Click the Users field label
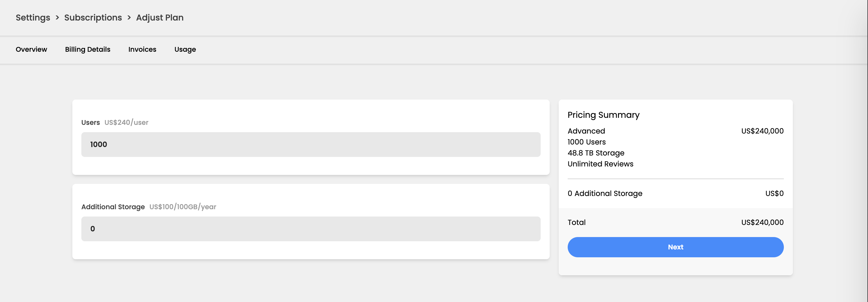The height and width of the screenshot is (302, 868). [90, 123]
